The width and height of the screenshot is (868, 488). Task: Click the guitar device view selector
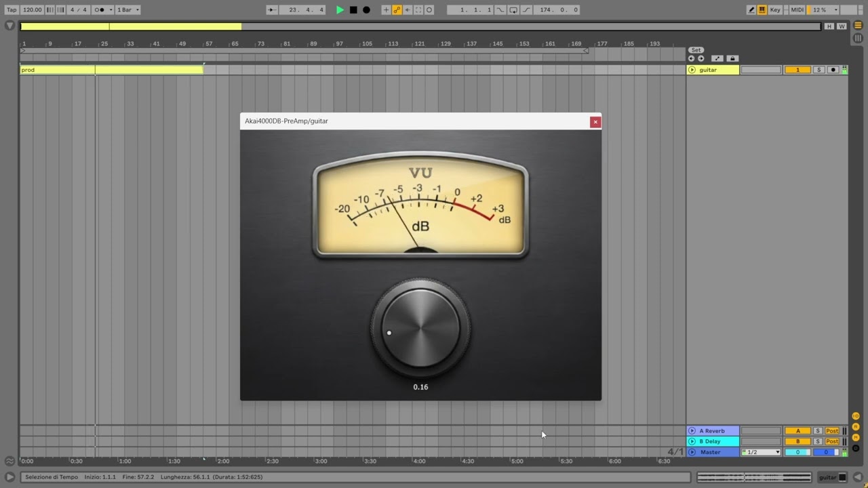coord(833,477)
